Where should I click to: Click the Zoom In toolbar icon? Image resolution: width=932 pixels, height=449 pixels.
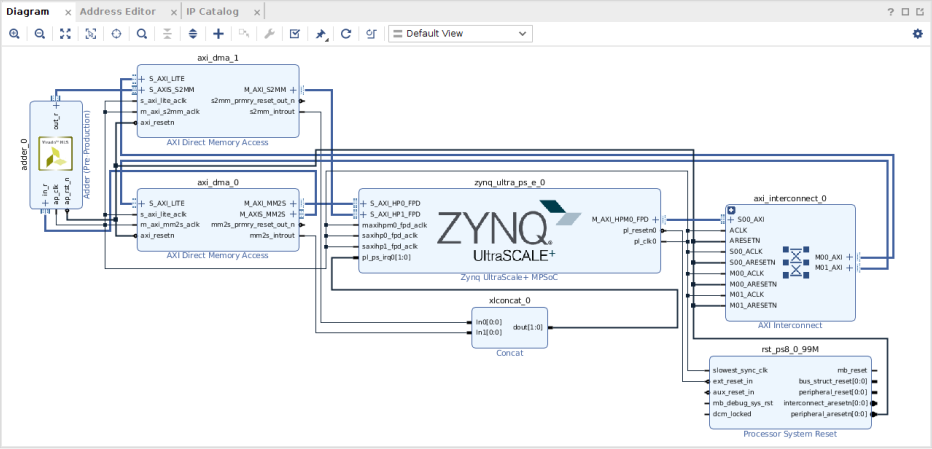point(14,34)
